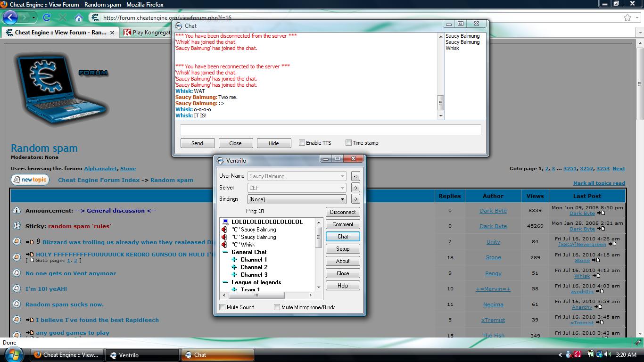Click folder icon of 'Random spam sucks now.'
Screen dimensions: 644x362
17,304
